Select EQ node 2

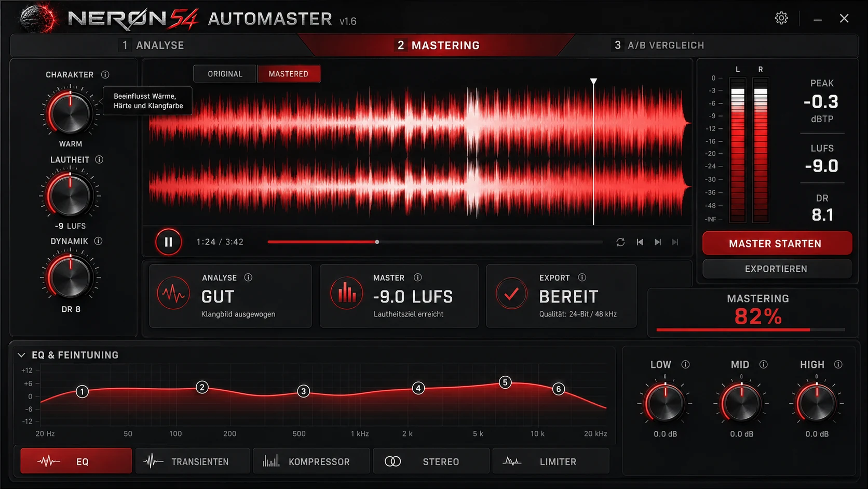point(202,387)
